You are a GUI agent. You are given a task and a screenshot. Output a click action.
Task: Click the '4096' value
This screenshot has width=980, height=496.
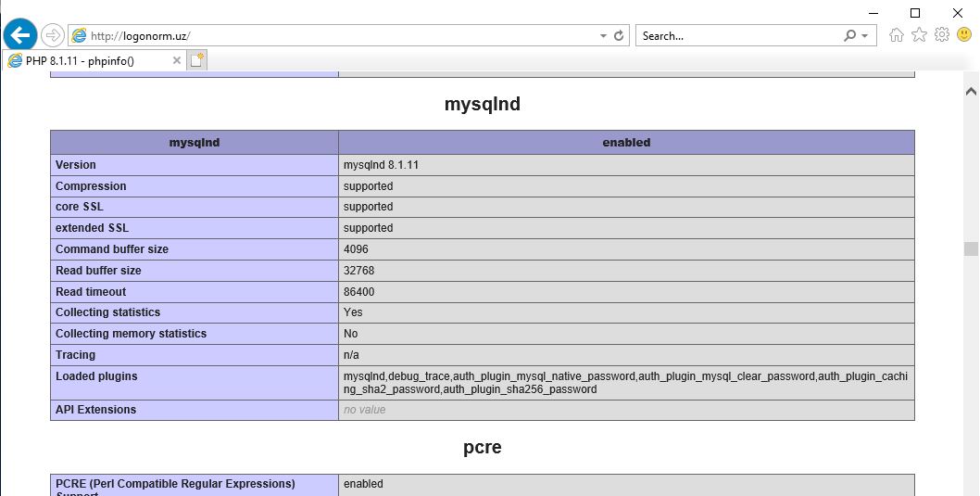pos(357,249)
